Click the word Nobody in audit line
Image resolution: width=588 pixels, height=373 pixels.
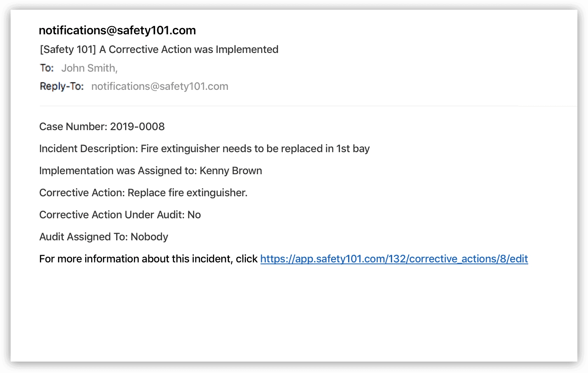[x=149, y=237]
